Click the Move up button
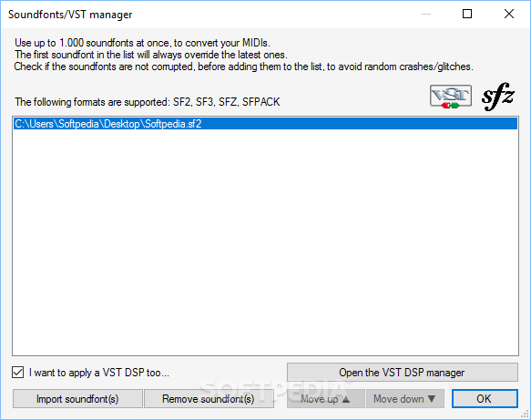The width and height of the screenshot is (531, 420). (326, 399)
